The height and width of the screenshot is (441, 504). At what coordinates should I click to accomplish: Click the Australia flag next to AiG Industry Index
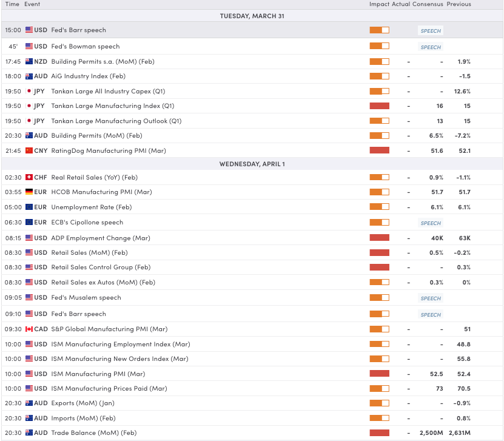[29, 76]
